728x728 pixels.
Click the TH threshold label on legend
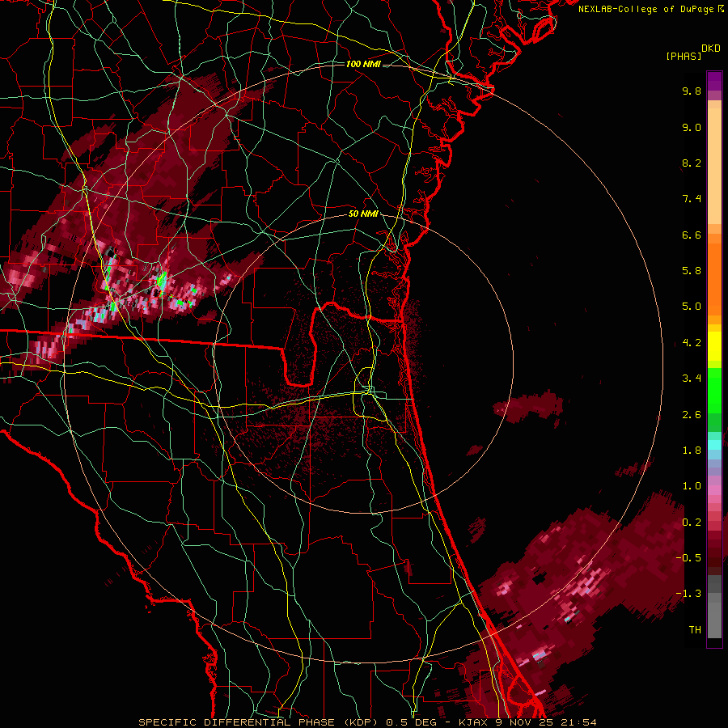[695, 630]
